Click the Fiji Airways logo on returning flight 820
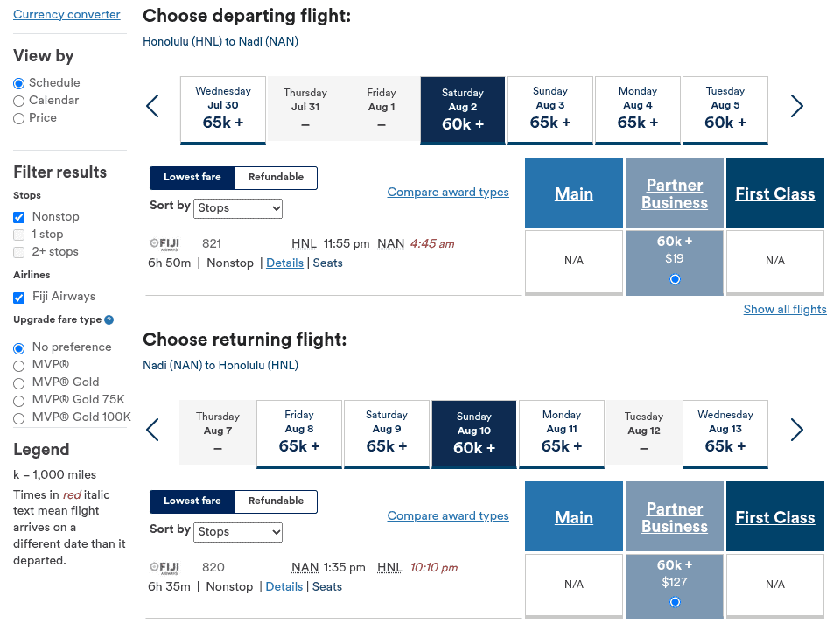 click(x=164, y=567)
